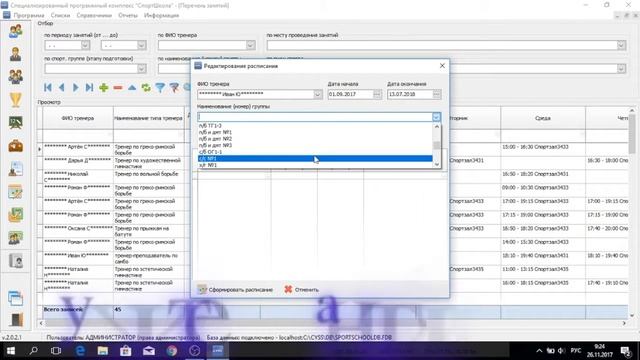Open the Отчеты menu
640x360 pixels.
coord(128,15)
